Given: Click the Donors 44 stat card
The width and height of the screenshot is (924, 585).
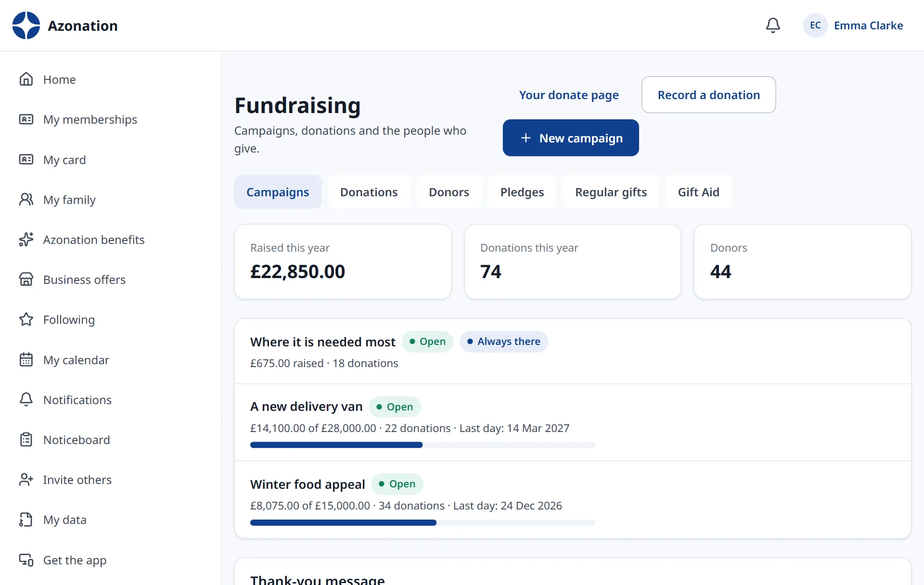Looking at the screenshot, I should tap(803, 262).
